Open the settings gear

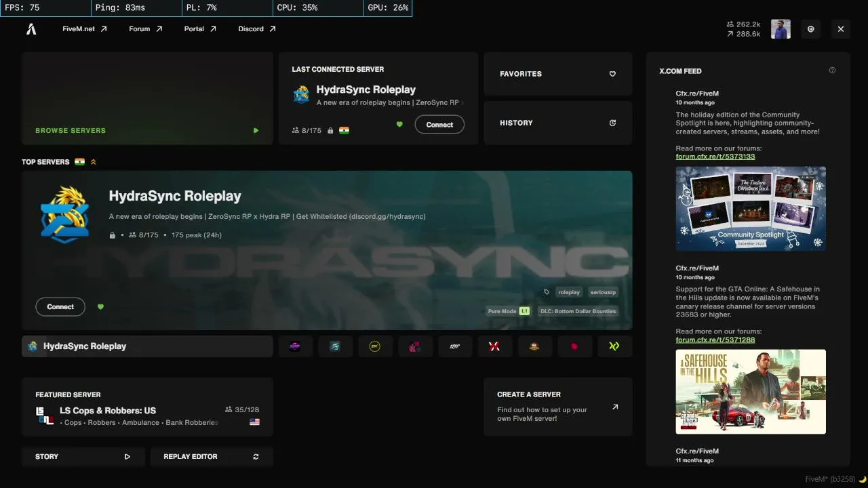click(x=811, y=29)
